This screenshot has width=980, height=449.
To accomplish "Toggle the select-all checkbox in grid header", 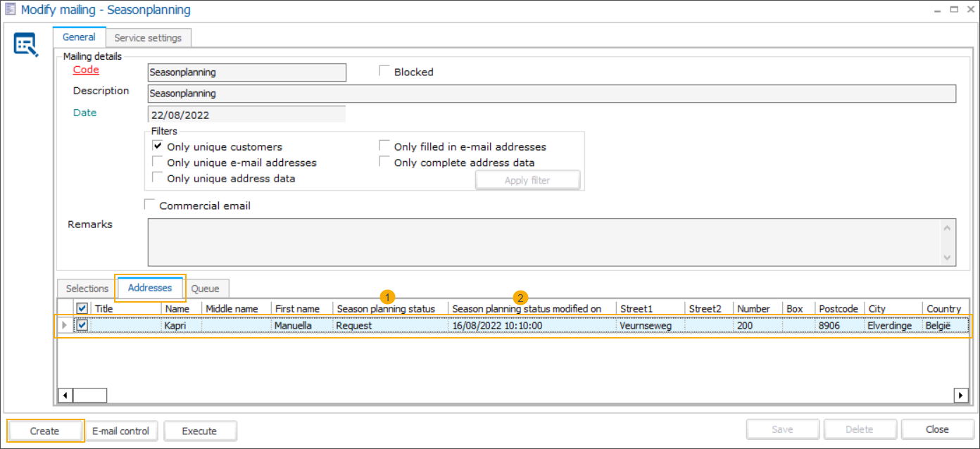I will (82, 308).
